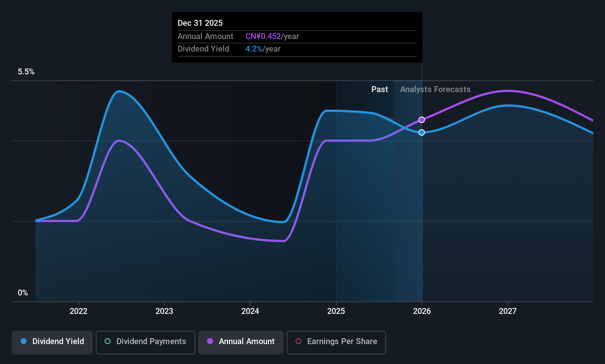Click the Dec 31 2025 tooltip date
This screenshot has height=364, width=605.
[x=200, y=23]
